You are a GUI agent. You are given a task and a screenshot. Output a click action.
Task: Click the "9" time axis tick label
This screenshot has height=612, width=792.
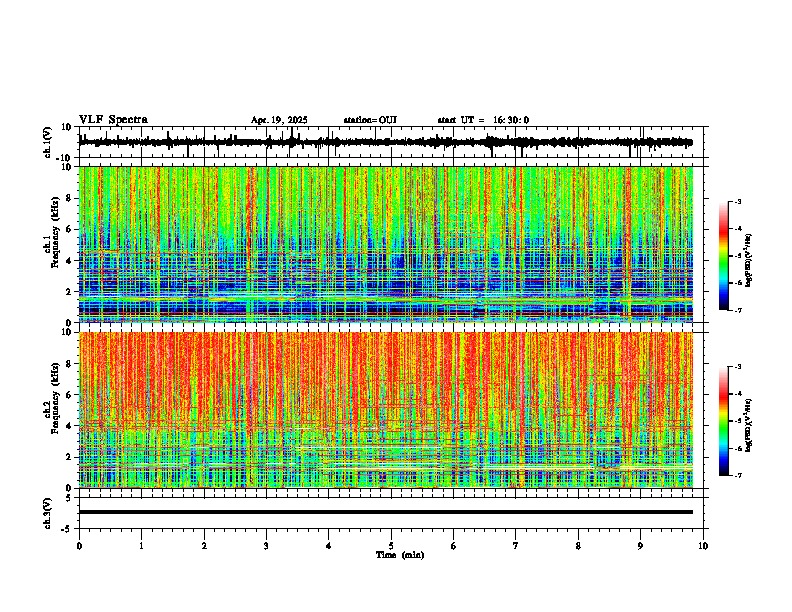(640, 546)
